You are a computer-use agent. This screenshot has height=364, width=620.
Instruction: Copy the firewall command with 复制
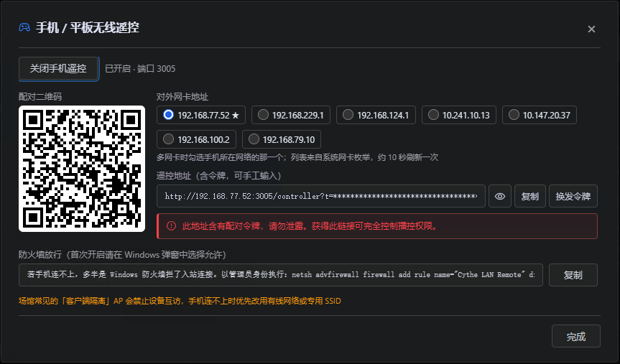point(573,275)
